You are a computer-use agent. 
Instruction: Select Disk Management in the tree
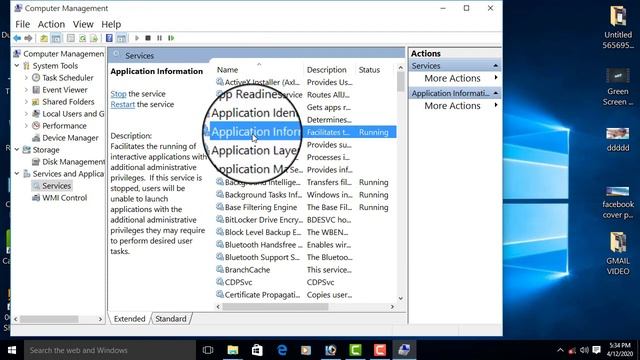68,162
